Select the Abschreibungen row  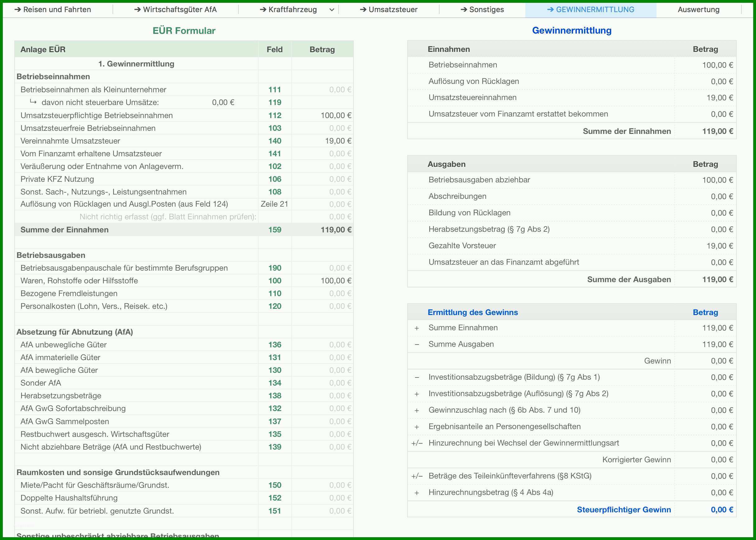pos(572,196)
